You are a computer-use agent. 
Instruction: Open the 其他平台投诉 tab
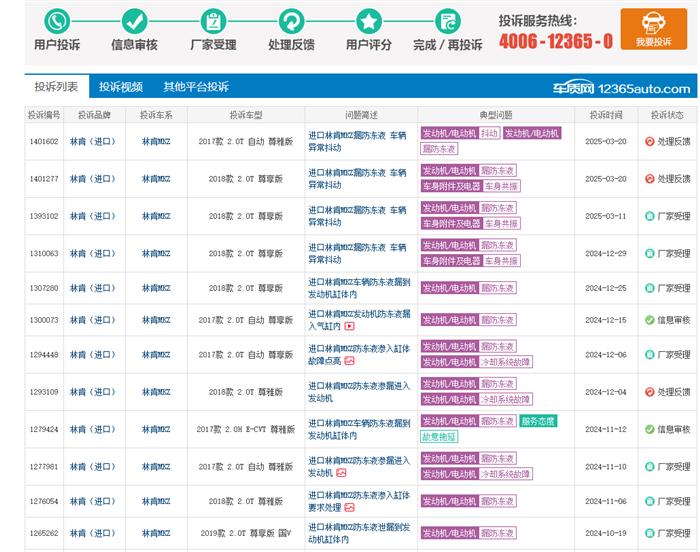pyautogui.click(x=196, y=87)
